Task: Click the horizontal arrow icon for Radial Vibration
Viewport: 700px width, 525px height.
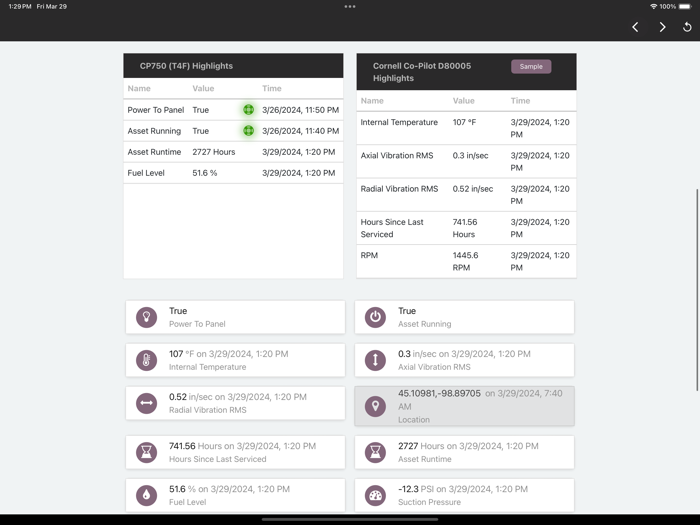Action: [146, 403]
